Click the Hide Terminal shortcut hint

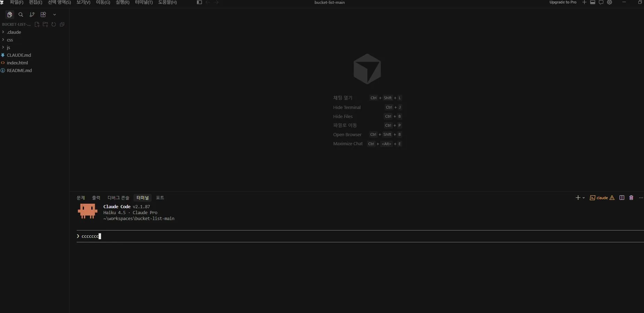click(367, 107)
